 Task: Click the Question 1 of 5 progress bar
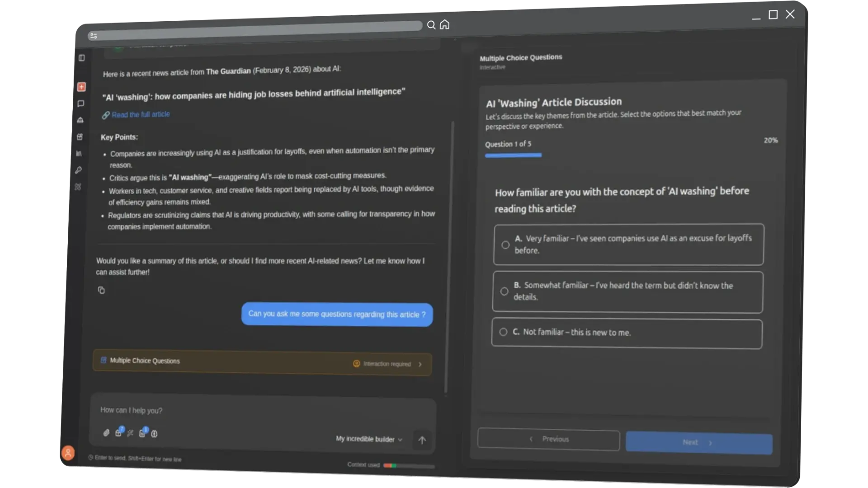(513, 155)
